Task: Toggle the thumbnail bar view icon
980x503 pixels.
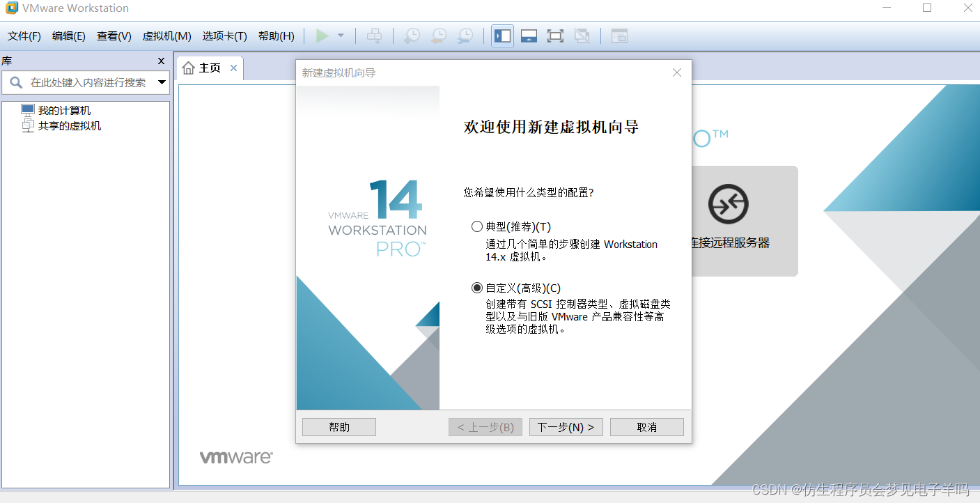Action: coord(529,36)
